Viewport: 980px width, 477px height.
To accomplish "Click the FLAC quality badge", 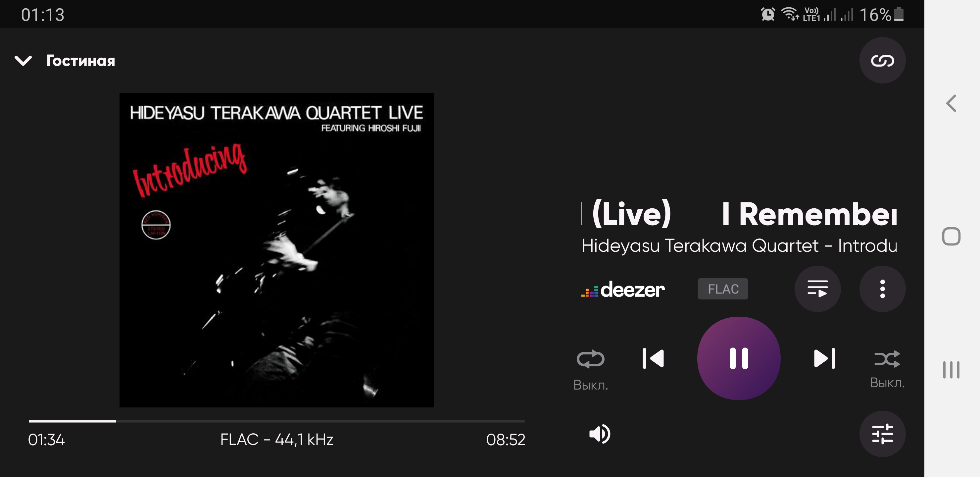I will point(722,289).
